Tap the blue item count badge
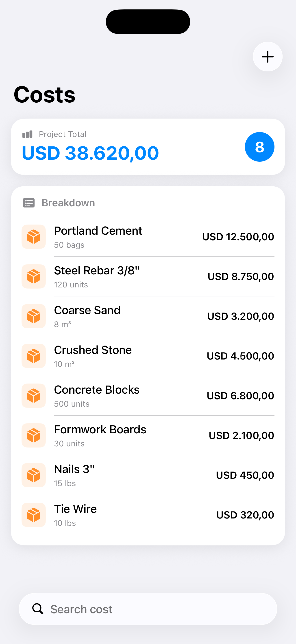 click(260, 147)
